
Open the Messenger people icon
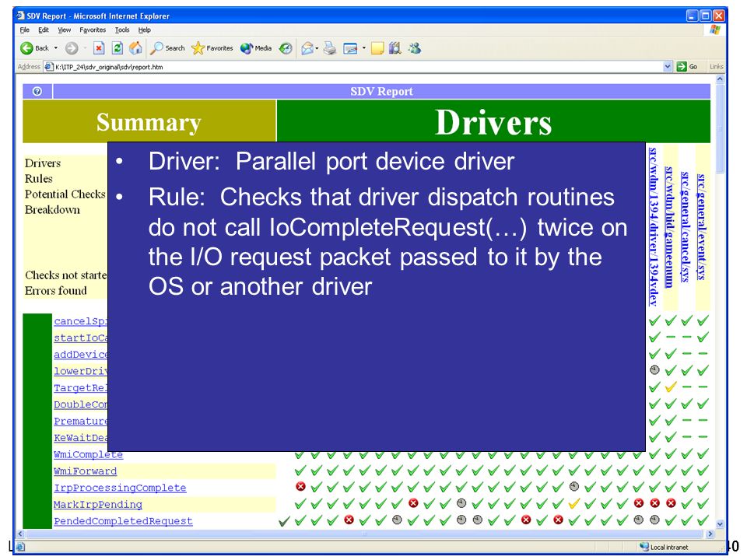415,48
